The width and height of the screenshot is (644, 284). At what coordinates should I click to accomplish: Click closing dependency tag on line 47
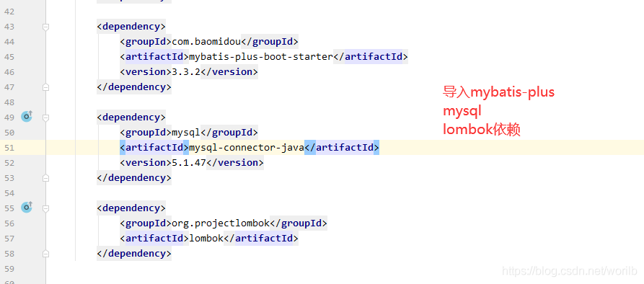coord(134,87)
